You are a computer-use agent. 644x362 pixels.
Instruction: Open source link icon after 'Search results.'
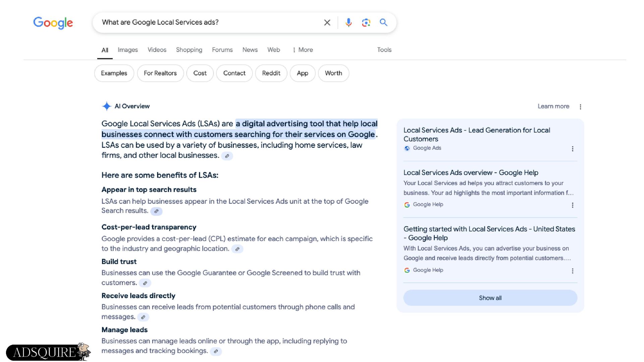[156, 211]
